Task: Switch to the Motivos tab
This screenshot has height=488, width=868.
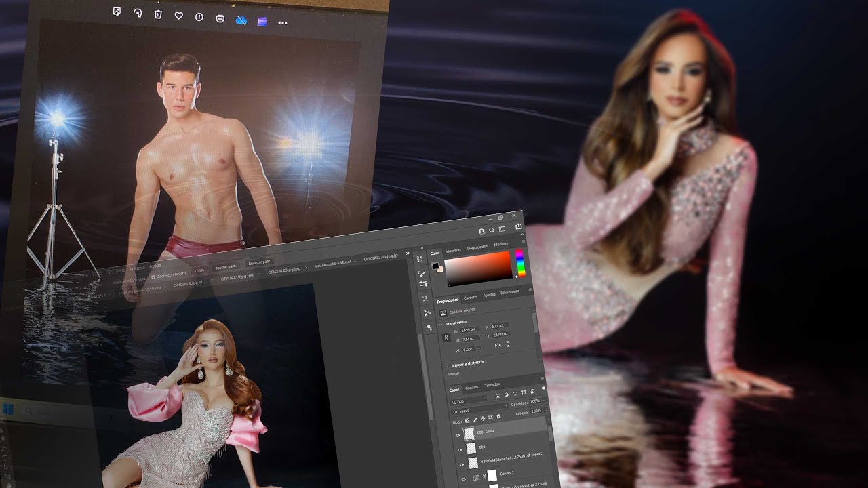Action: coord(501,244)
